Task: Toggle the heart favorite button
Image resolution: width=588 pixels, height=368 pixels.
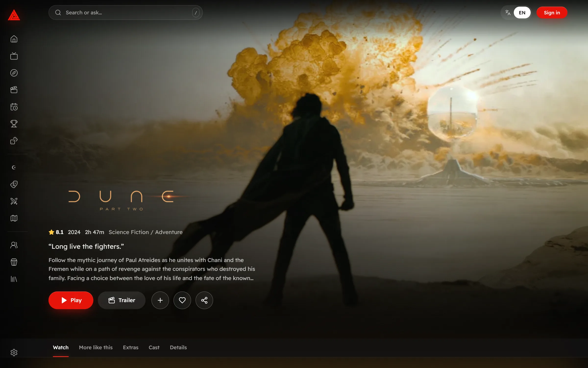Action: pos(182,300)
